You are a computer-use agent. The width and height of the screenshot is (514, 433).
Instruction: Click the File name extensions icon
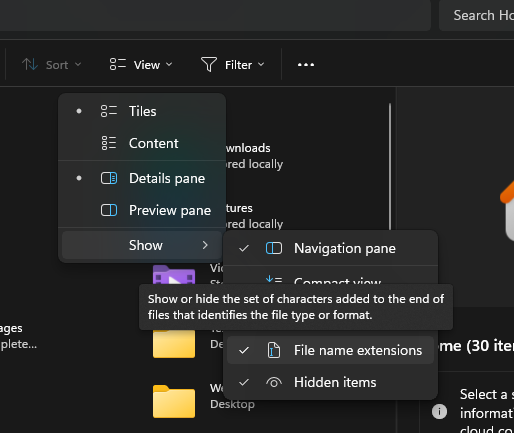click(274, 350)
